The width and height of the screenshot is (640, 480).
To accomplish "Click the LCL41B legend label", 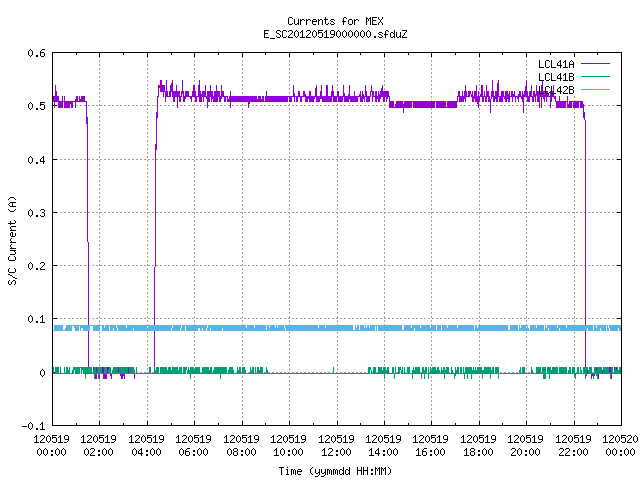I will [556, 77].
